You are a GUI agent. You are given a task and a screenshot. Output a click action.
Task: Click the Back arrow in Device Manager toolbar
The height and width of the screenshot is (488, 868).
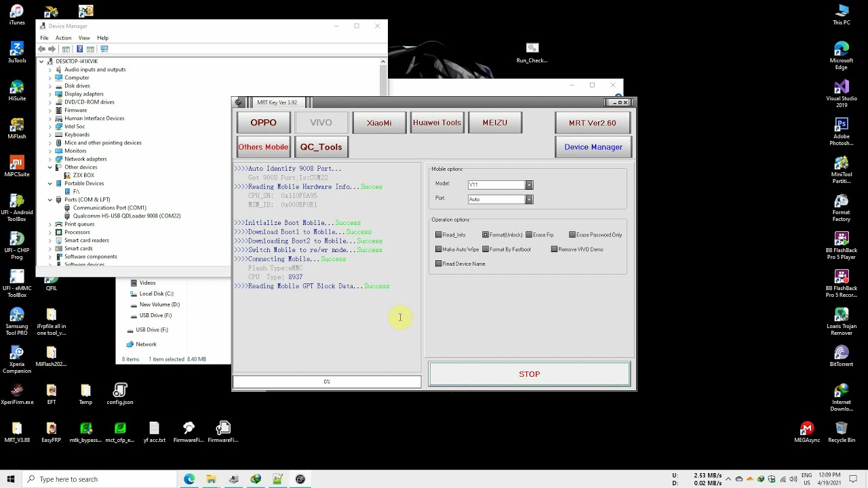(x=42, y=49)
